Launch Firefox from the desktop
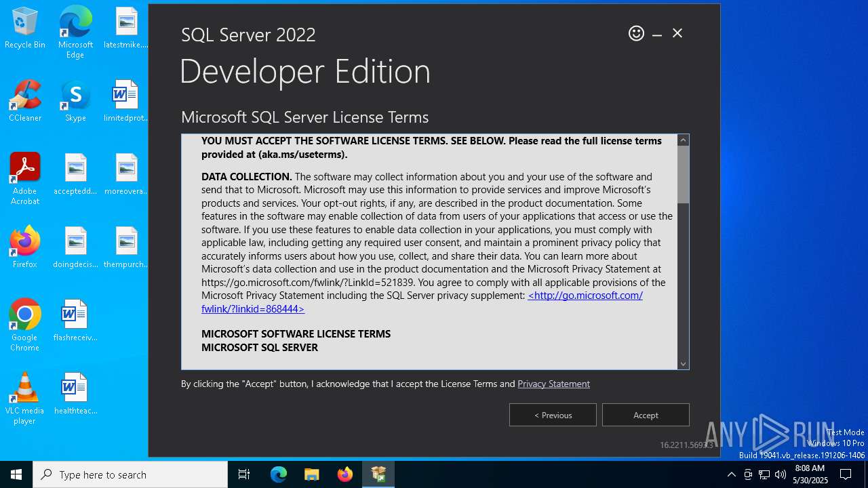Screen dimensions: 868x488 (25, 248)
